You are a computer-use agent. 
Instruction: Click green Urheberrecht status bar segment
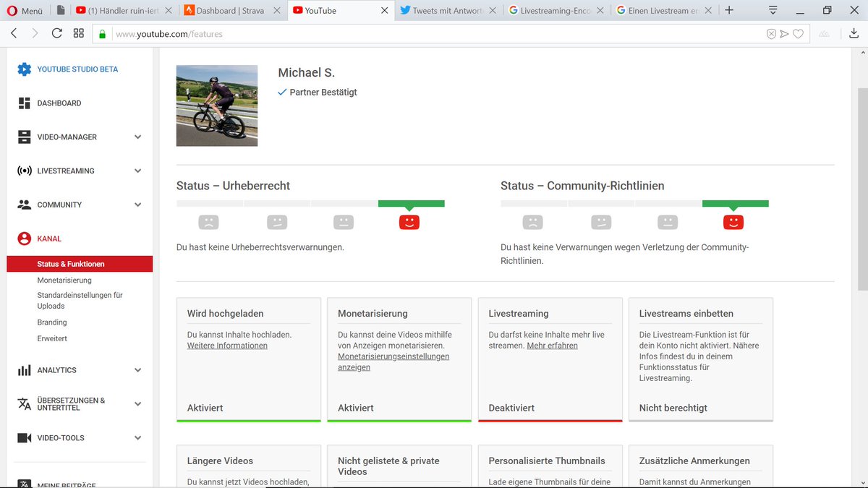click(x=412, y=204)
